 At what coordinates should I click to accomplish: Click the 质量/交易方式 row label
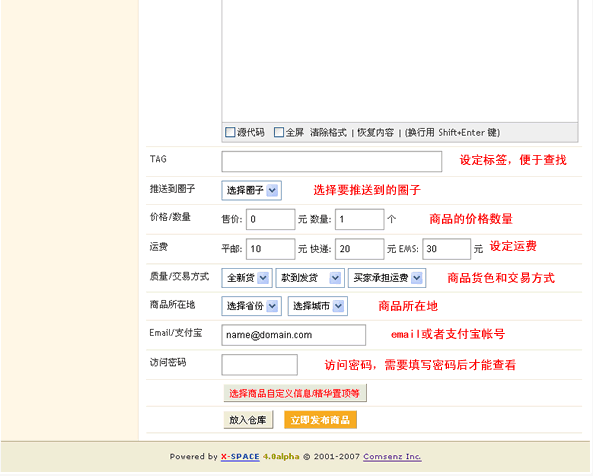click(179, 276)
